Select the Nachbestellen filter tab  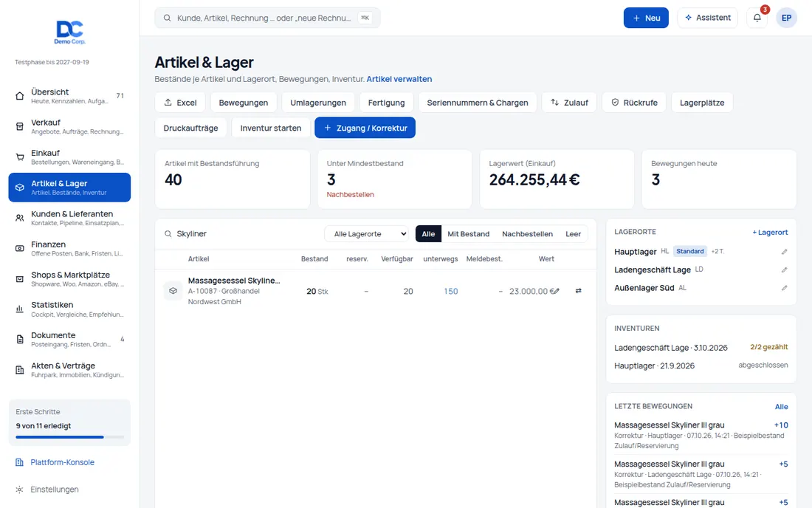pos(527,234)
